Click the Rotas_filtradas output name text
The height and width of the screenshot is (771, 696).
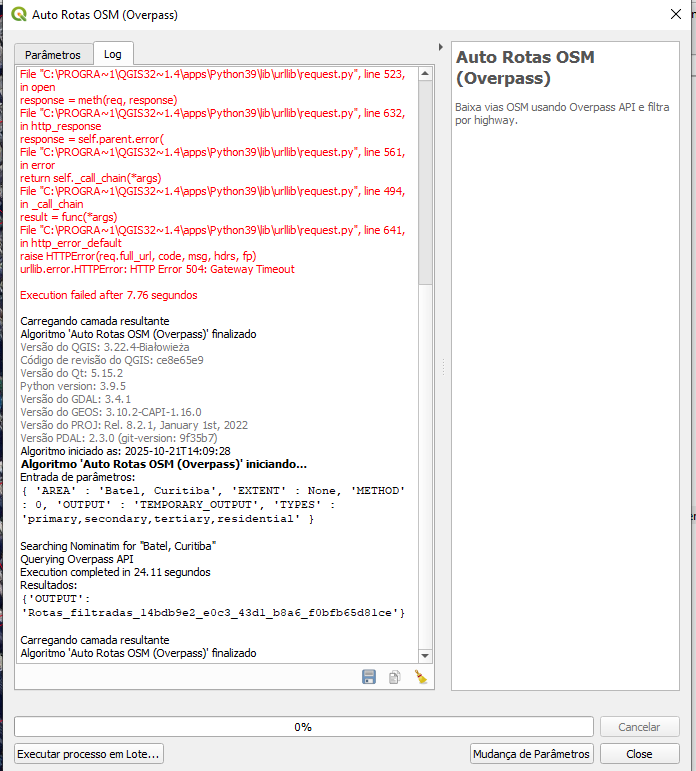pyautogui.click(x=213, y=613)
